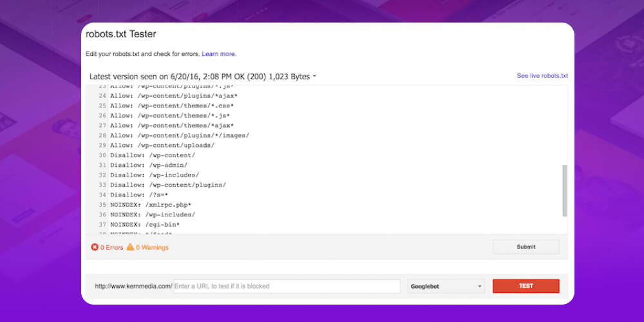Click the editor vertical scrollbar thumb

point(565,191)
